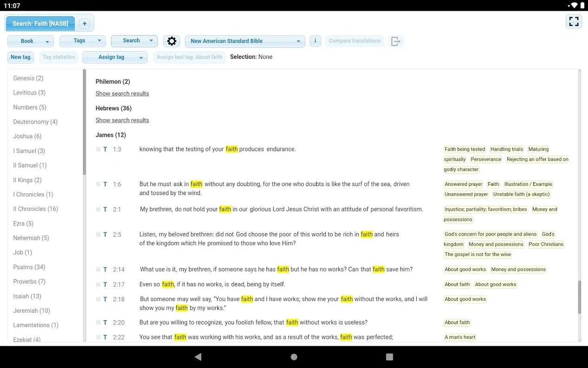The image size is (588, 368).
Task: Click the Compare translations button
Action: pyautogui.click(x=355, y=41)
